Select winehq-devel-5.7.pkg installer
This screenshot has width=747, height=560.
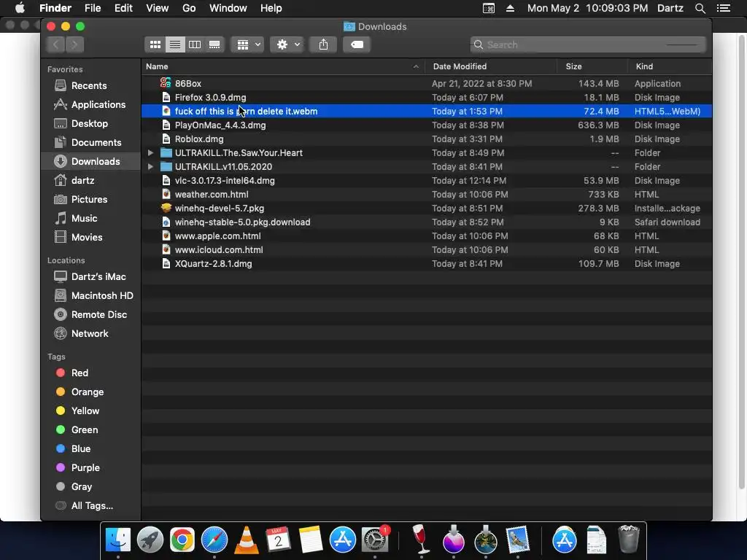[x=426, y=208]
